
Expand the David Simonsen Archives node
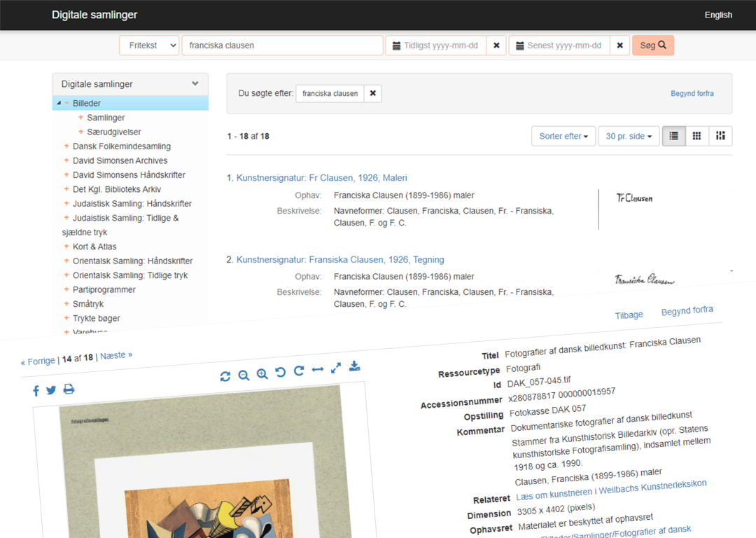(x=66, y=160)
